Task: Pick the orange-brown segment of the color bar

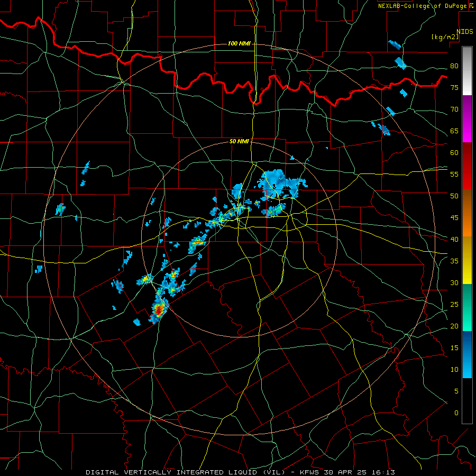Action: click(x=467, y=213)
